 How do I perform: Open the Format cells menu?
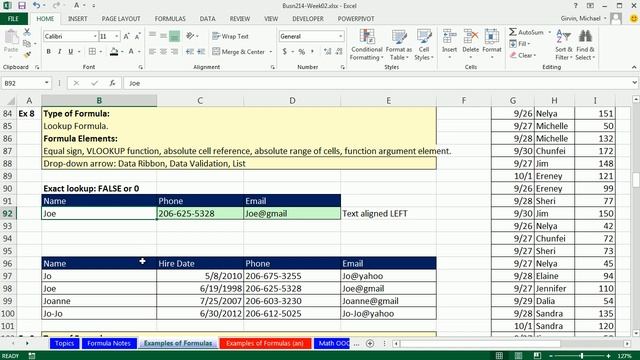point(492,45)
